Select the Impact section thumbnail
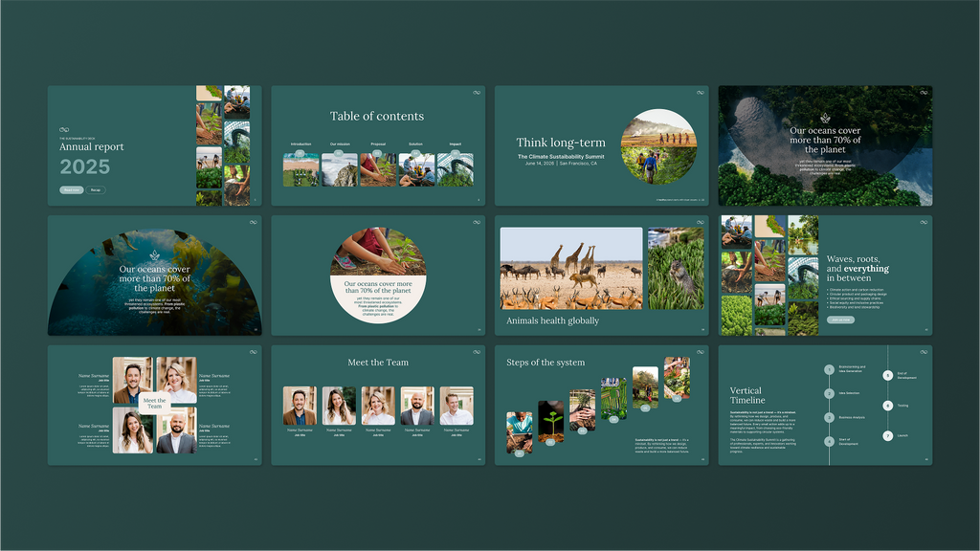This screenshot has height=551, width=980. pos(456,169)
